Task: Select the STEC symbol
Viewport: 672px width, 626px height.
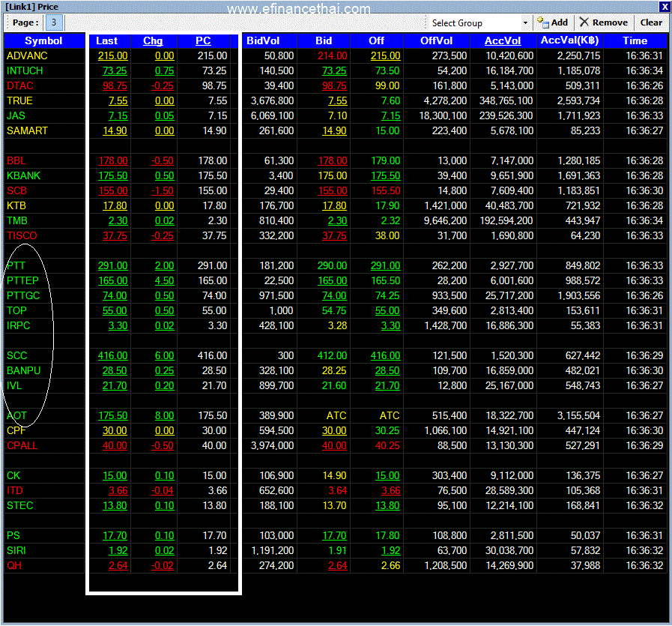Action: [x=19, y=506]
